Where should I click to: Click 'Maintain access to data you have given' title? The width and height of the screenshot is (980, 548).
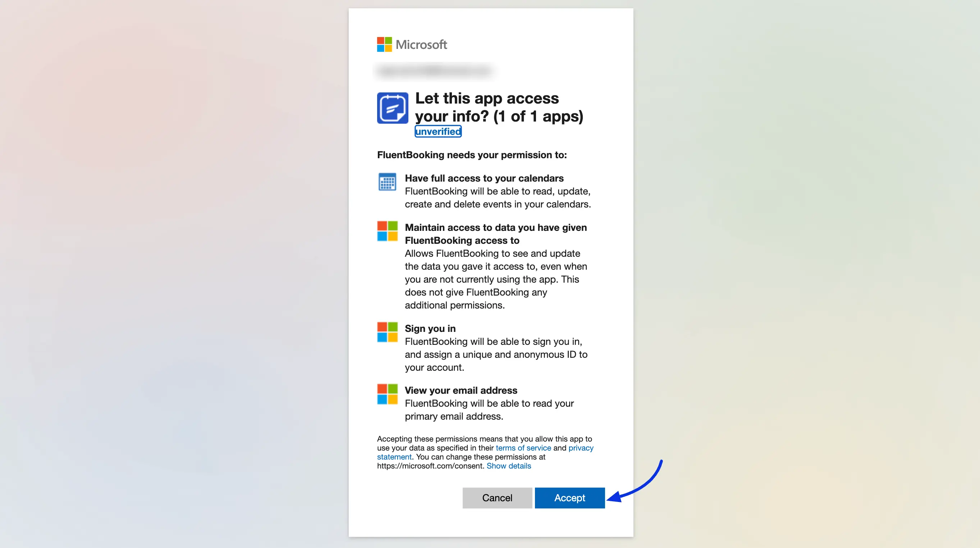(496, 234)
